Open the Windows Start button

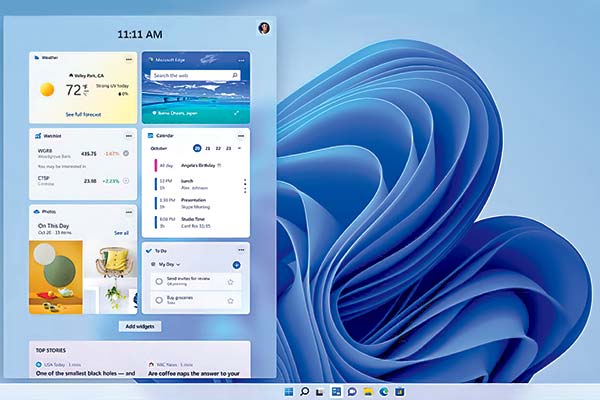(289, 392)
